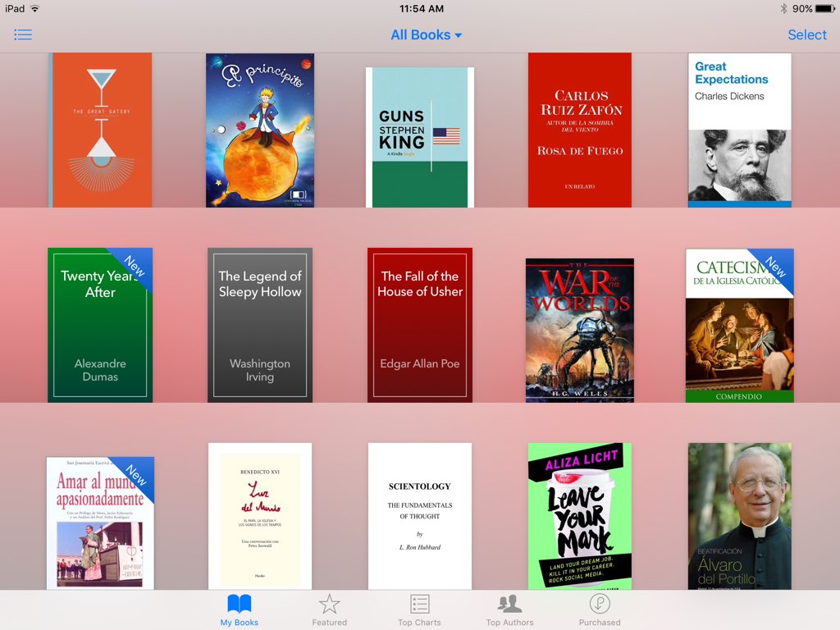The height and width of the screenshot is (630, 840).
Task: Tap the battery indicator icon
Action: [825, 8]
